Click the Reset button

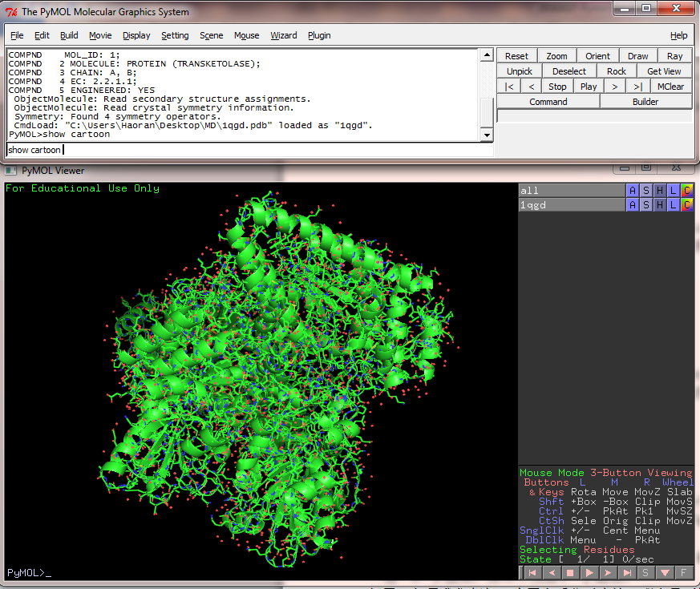tap(516, 56)
